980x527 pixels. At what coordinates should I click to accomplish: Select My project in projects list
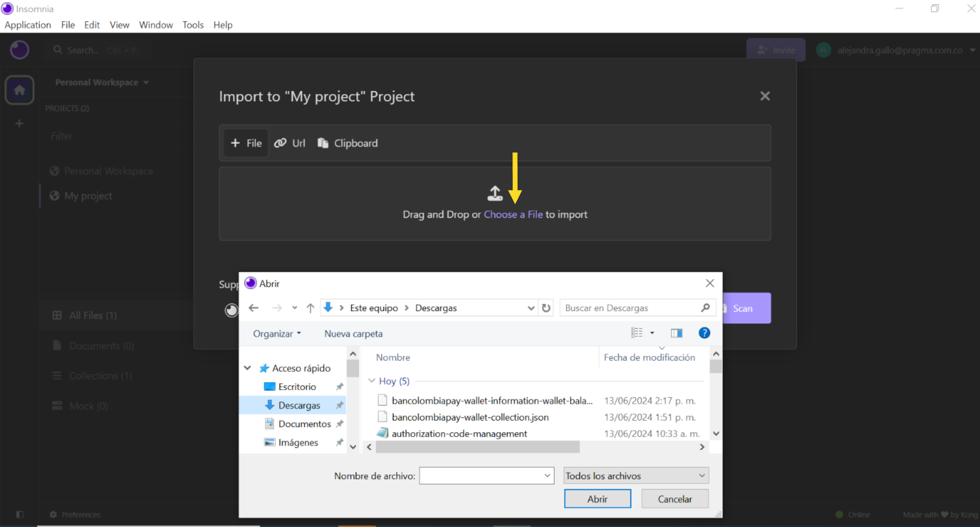[x=88, y=196]
